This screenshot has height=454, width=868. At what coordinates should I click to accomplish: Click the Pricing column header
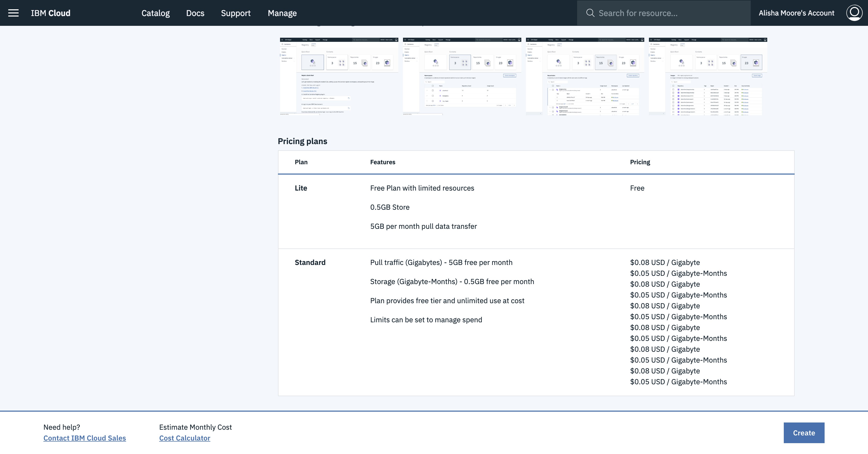point(640,162)
